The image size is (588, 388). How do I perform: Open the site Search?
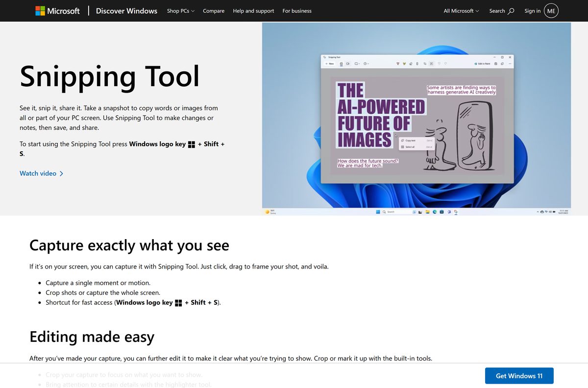502,11
